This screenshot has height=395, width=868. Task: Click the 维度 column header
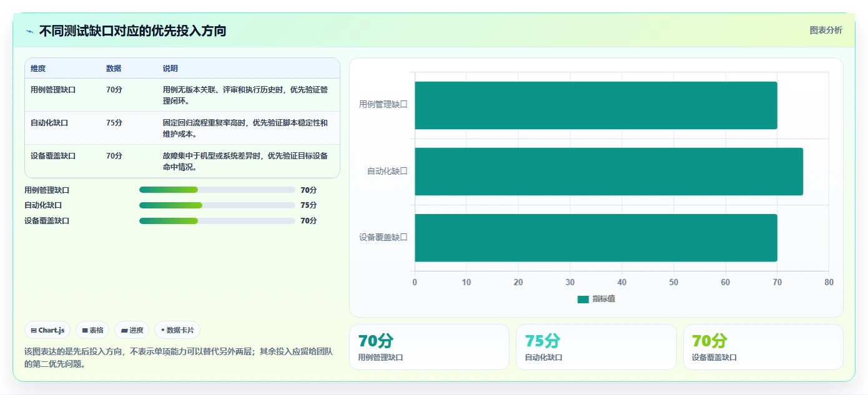click(38, 69)
